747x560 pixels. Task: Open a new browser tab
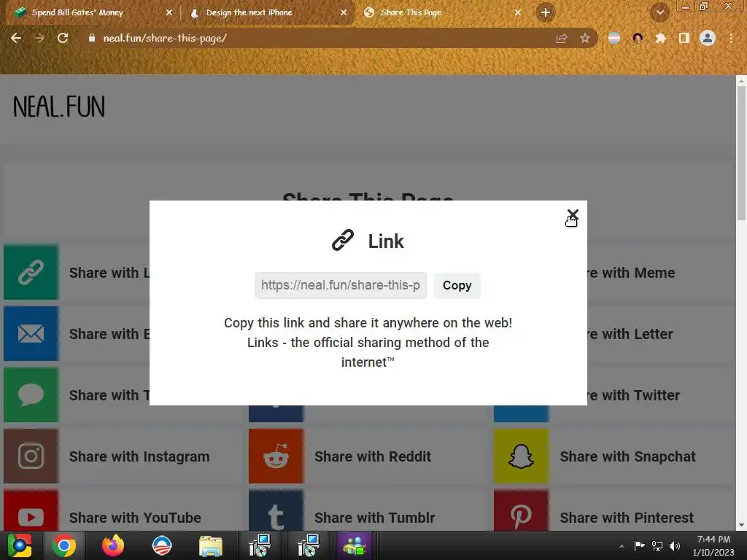click(x=546, y=12)
